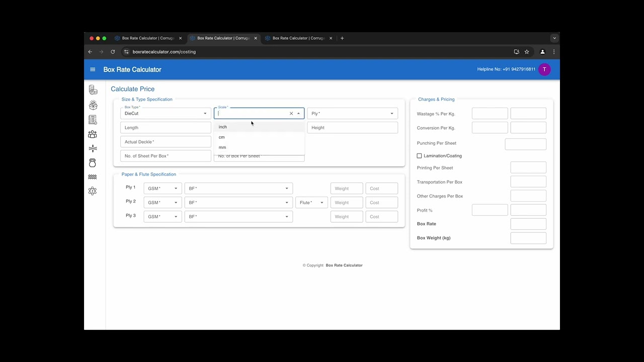
Task: Open the Ply dropdown
Action: tap(353, 114)
